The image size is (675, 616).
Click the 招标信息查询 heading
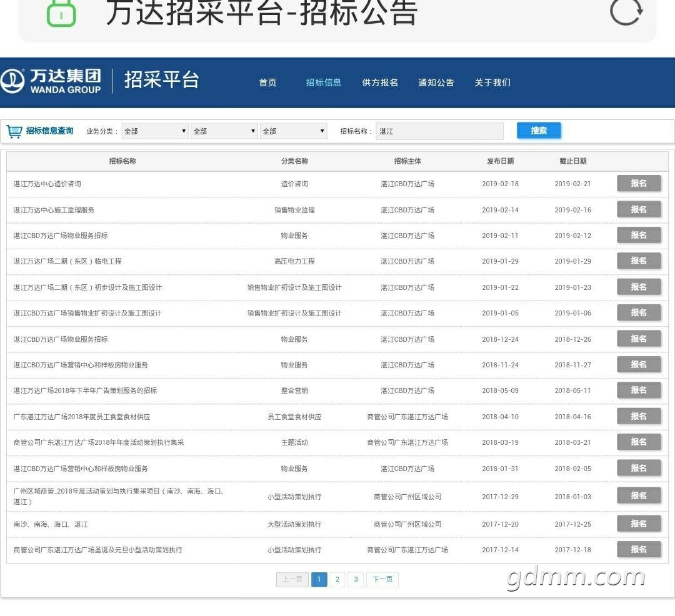pyautogui.click(x=50, y=131)
